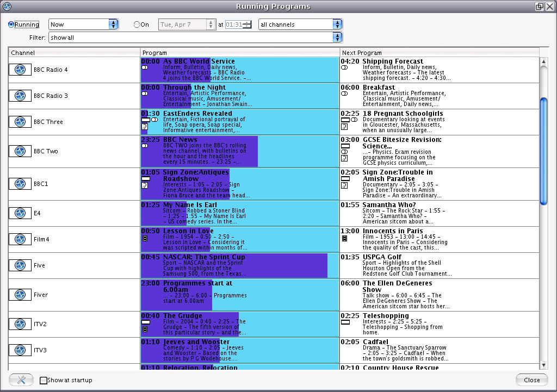Image resolution: width=557 pixels, height=392 pixels.
Task: Click the BBC Two channel logo icon
Action: click(20, 151)
